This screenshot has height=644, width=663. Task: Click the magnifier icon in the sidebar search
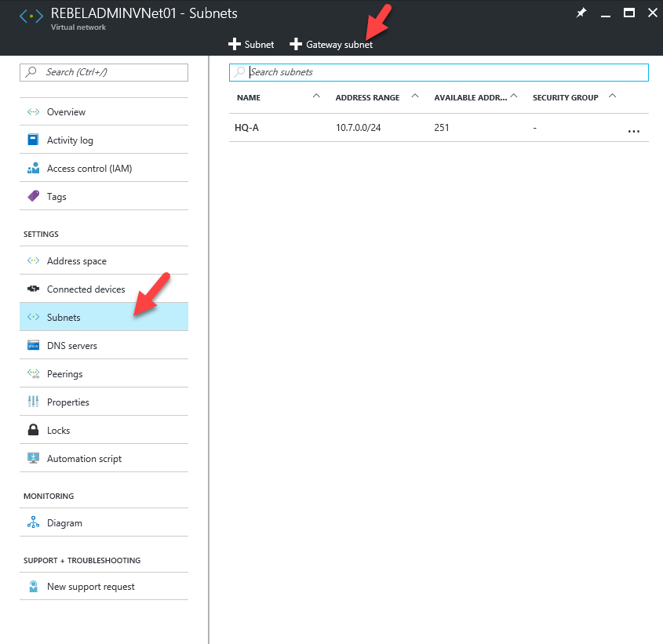click(x=31, y=72)
